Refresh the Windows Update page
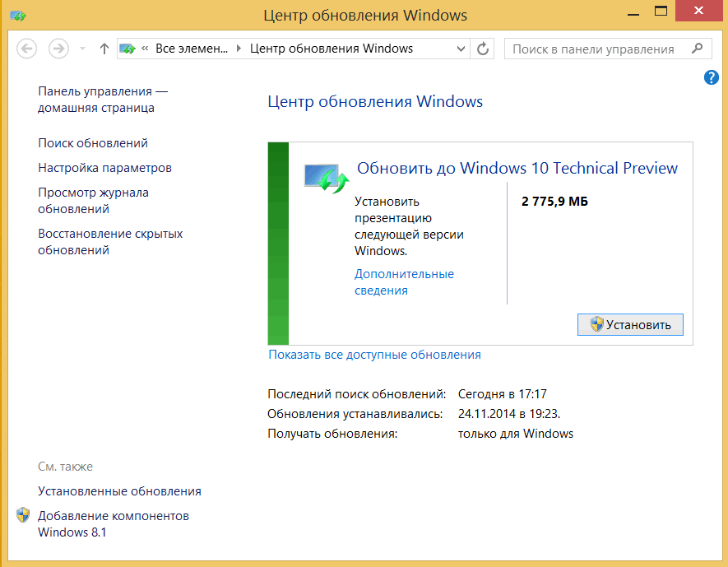Image resolution: width=728 pixels, height=567 pixels. [x=482, y=49]
